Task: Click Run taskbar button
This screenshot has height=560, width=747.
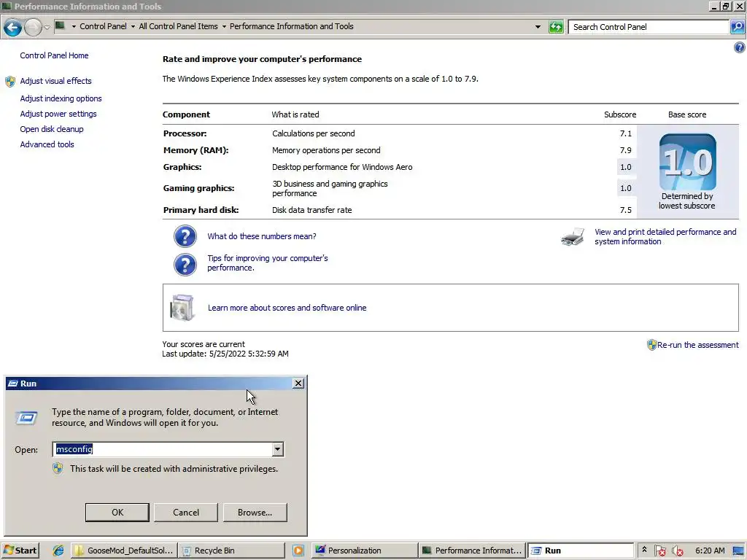Action: [580, 551]
